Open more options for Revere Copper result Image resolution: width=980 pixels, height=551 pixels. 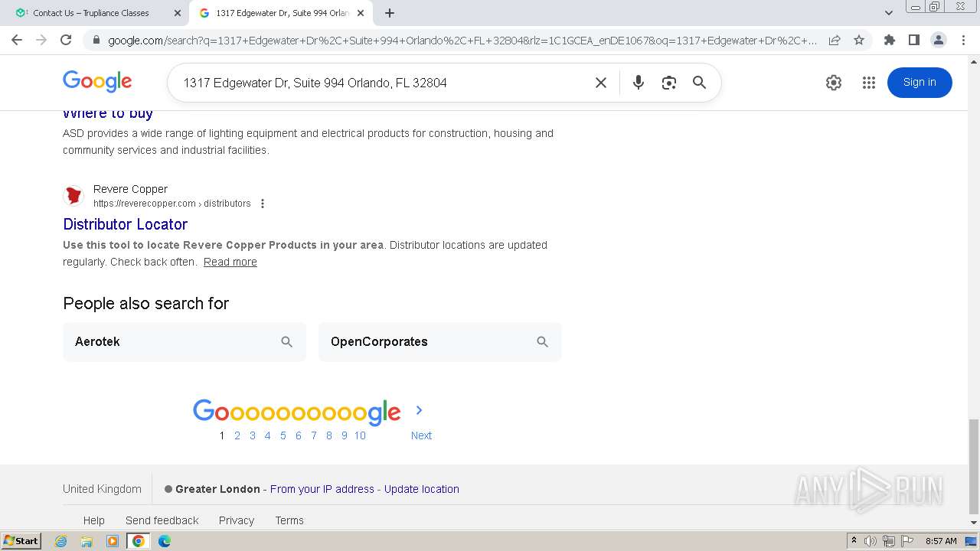coord(263,204)
